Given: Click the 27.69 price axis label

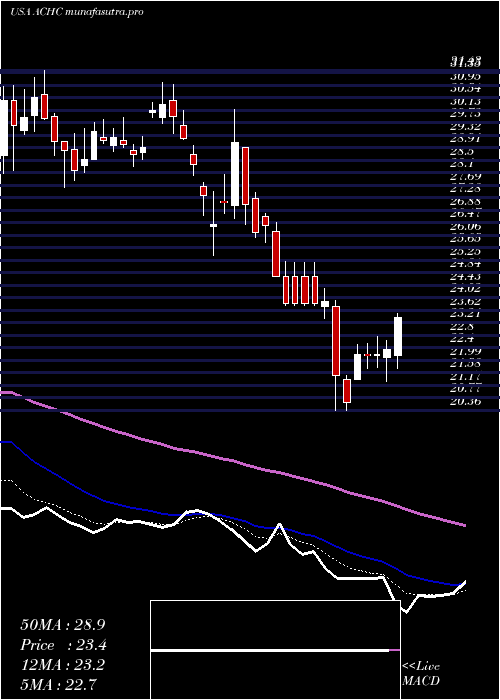Looking at the screenshot, I should click(465, 177).
